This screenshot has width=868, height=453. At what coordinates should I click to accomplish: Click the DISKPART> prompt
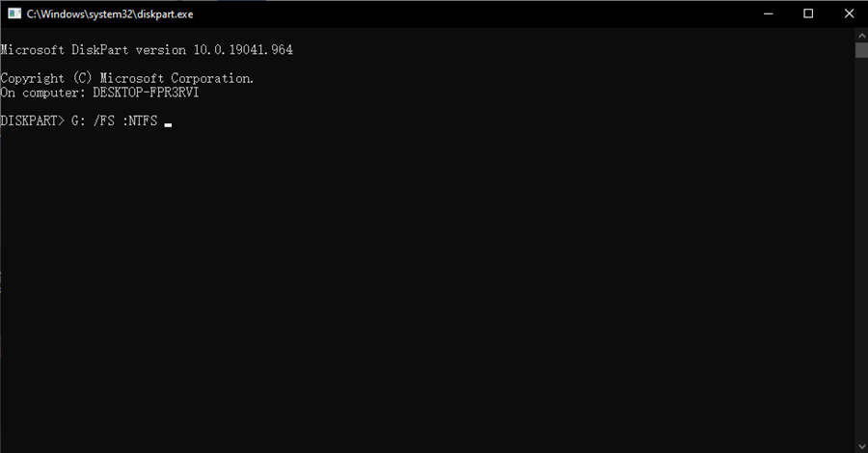tap(32, 120)
